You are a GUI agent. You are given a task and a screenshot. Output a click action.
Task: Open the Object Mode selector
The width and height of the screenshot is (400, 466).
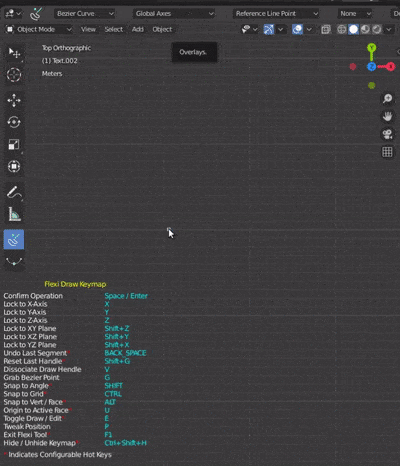tap(39, 29)
